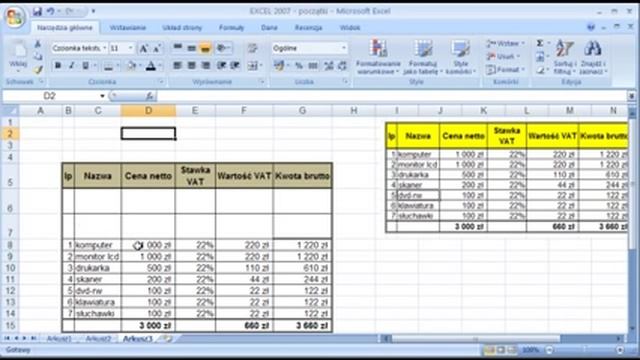Undo the last action
The height and width of the screenshot is (360, 640).
tap(50, 11)
